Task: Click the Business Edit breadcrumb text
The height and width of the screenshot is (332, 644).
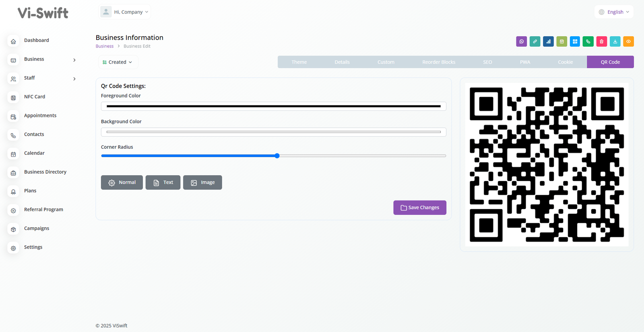Action: 137,46
